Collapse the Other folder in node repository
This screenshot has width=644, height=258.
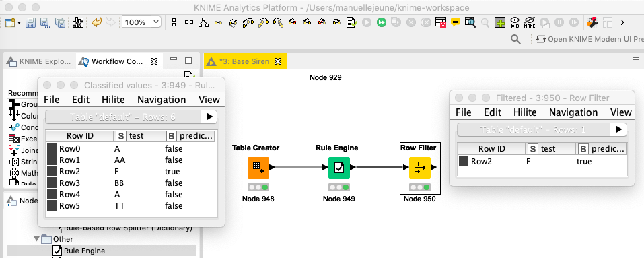[38, 238]
